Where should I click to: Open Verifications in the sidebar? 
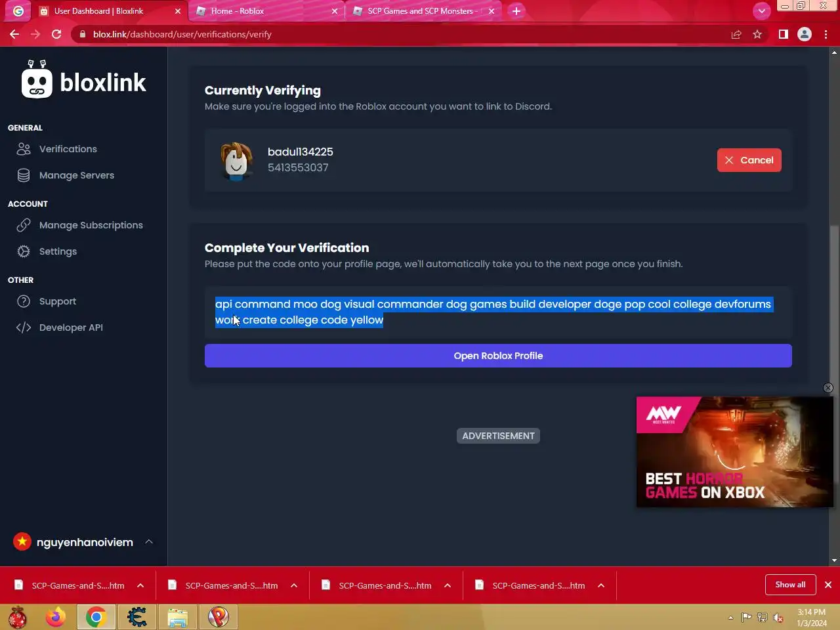[x=68, y=149]
